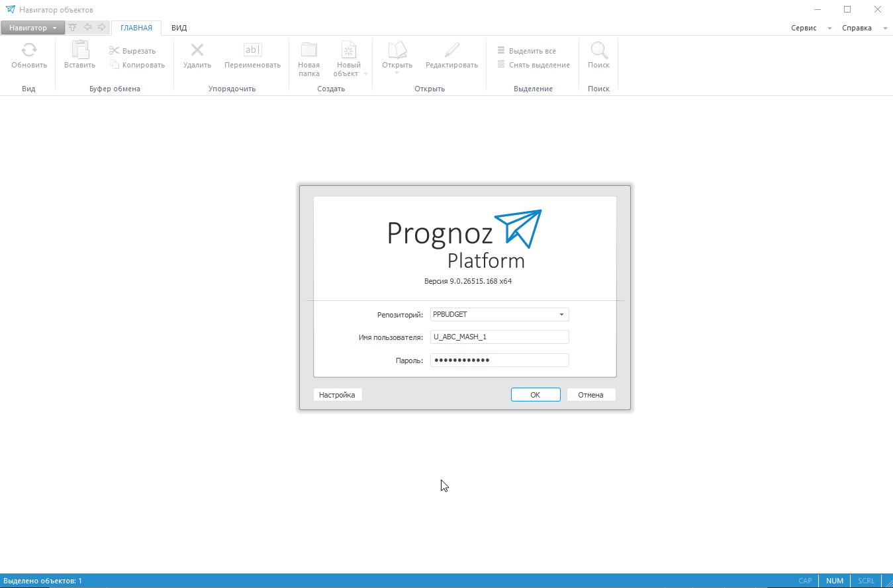
Task: Click Снять выделение in the ribbon
Action: tap(534, 65)
